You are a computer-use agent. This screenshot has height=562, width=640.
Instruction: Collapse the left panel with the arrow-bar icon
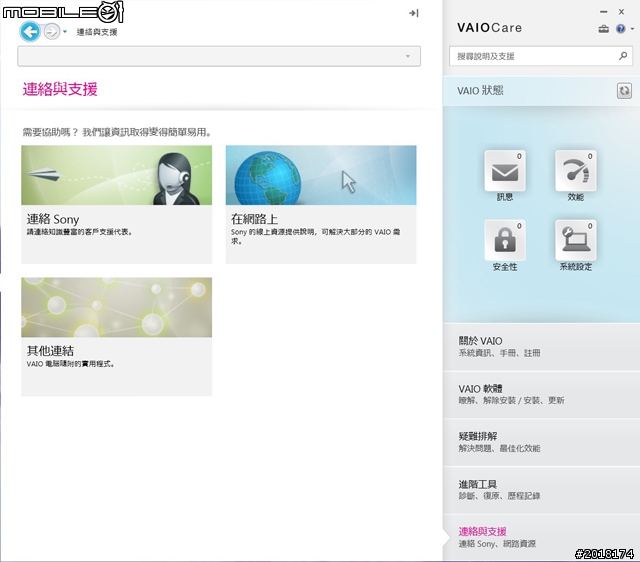point(413,13)
